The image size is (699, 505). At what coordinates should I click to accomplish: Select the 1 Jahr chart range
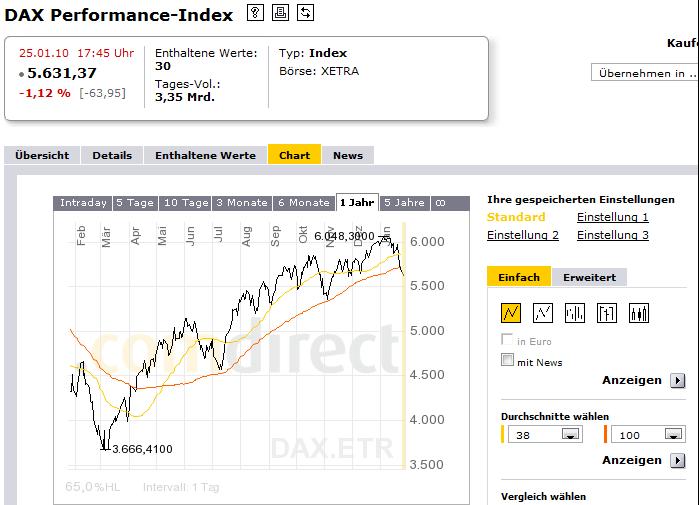point(357,202)
